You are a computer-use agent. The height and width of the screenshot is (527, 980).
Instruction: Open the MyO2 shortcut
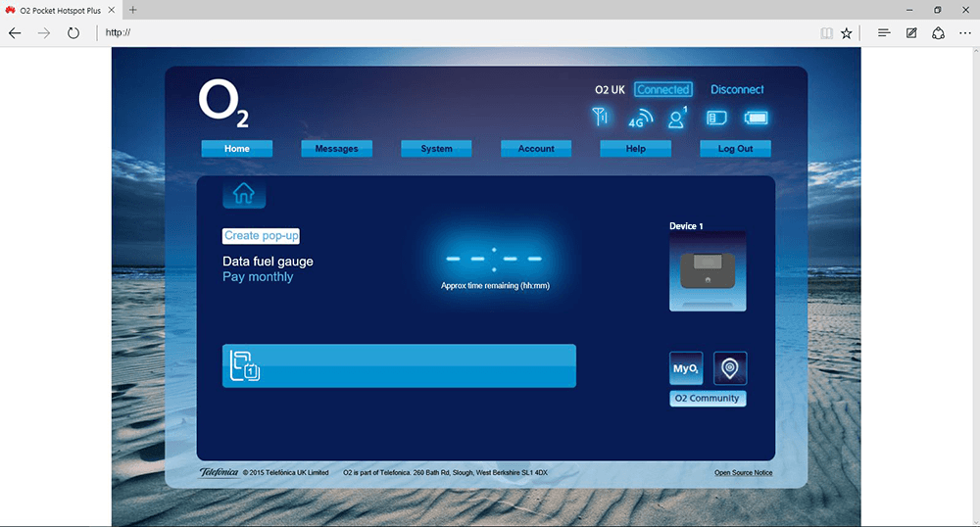click(686, 368)
